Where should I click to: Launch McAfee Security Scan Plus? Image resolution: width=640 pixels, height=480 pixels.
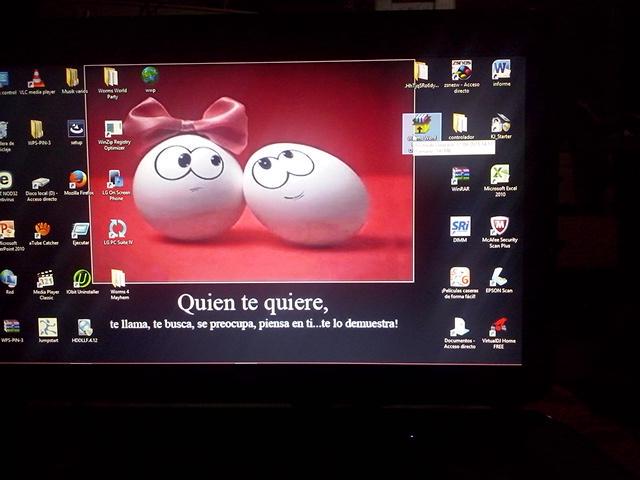[x=500, y=232]
